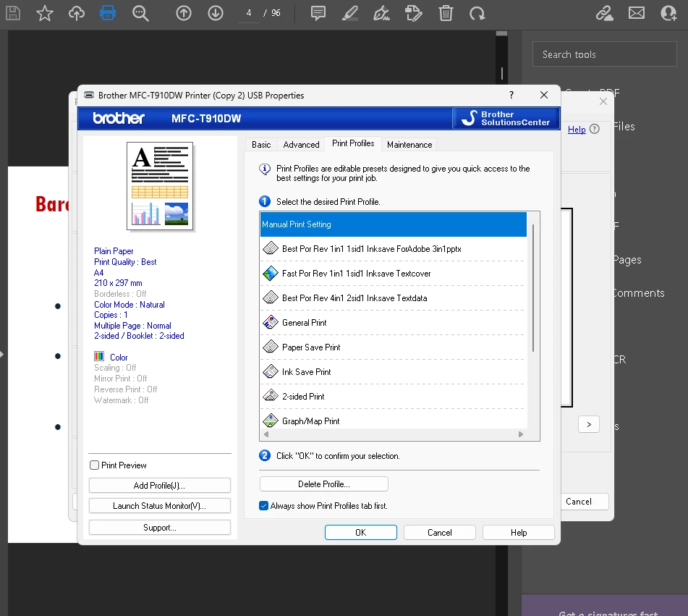The height and width of the screenshot is (616, 688).
Task: Click the Delete Profile... button
Action: [324, 484]
